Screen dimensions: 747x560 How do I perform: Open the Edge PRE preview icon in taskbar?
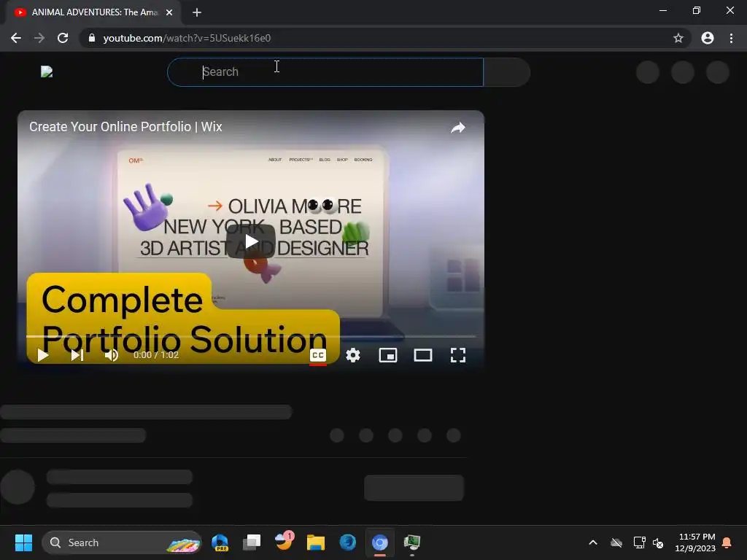click(220, 542)
